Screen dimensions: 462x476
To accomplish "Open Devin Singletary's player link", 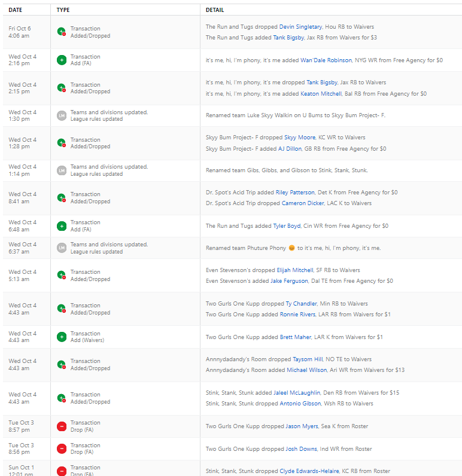I will tap(300, 27).
